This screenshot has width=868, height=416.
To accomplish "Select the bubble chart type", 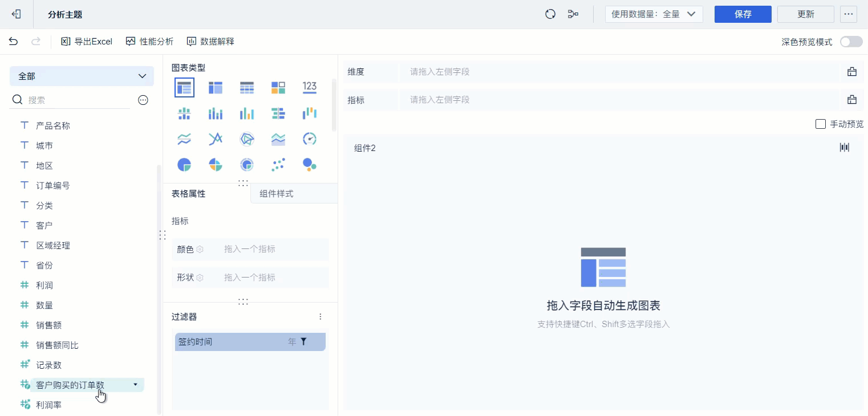I will tap(310, 165).
